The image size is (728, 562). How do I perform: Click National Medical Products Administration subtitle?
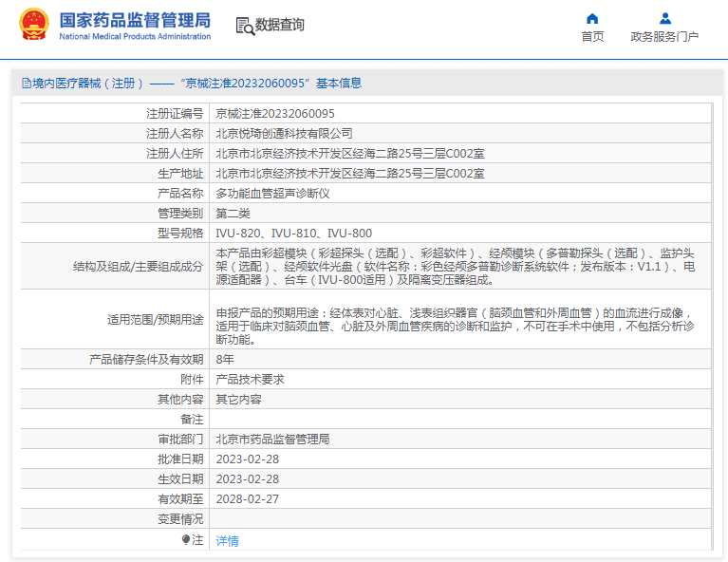point(135,36)
